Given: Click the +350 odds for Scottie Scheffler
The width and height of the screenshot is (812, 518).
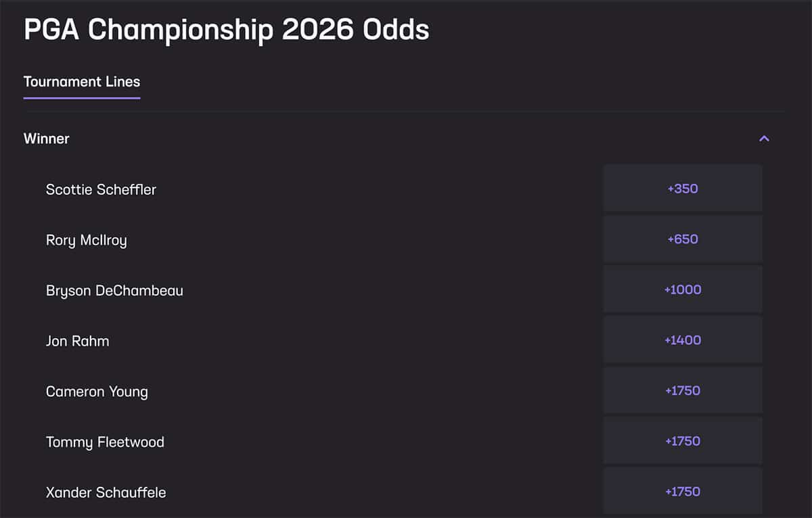Looking at the screenshot, I should point(682,188).
